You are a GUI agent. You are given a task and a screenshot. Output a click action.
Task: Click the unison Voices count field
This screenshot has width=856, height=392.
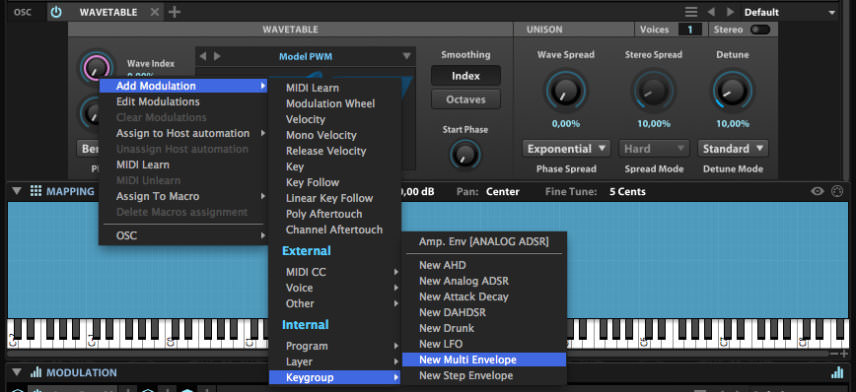click(690, 29)
